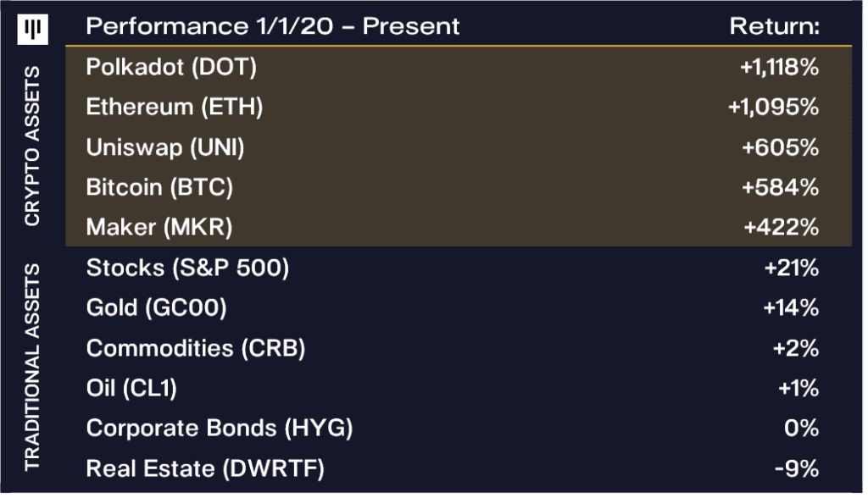Click the Uniswap (UNI) asset name
Image resolution: width=868 pixels, height=498 pixels.
tap(165, 147)
